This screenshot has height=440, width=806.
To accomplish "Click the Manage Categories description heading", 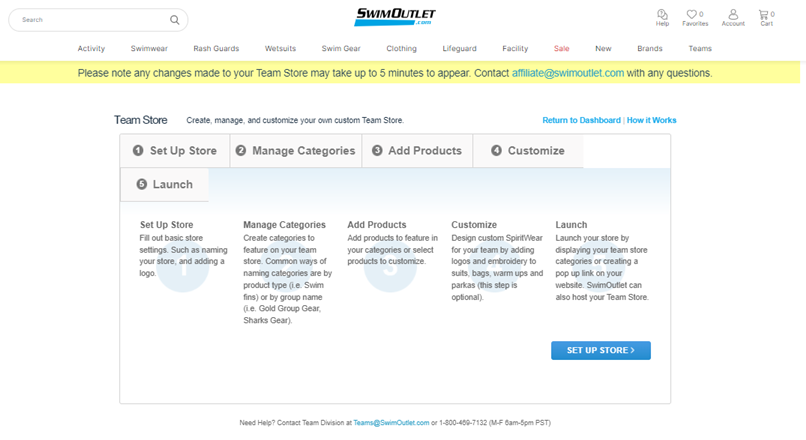I will click(x=284, y=225).
